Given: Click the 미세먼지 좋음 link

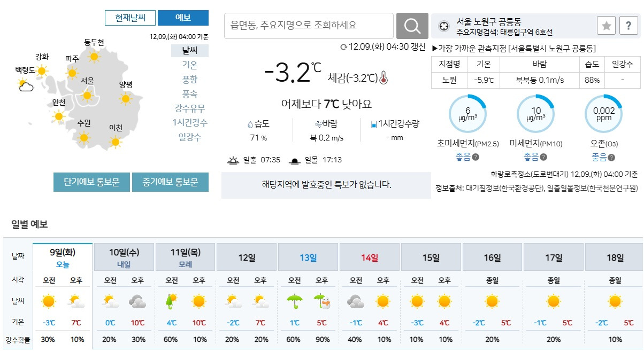Looking at the screenshot, I should click(x=531, y=157).
